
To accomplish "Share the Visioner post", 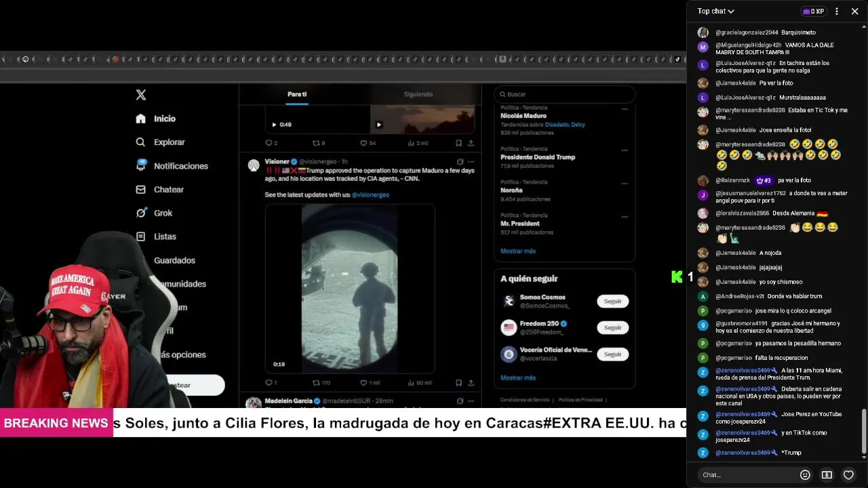I will coord(471,383).
